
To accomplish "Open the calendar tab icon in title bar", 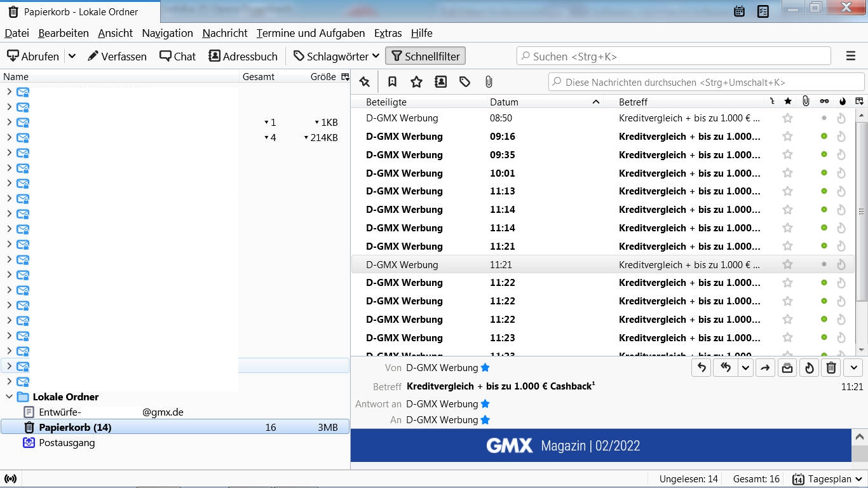I will click(739, 11).
